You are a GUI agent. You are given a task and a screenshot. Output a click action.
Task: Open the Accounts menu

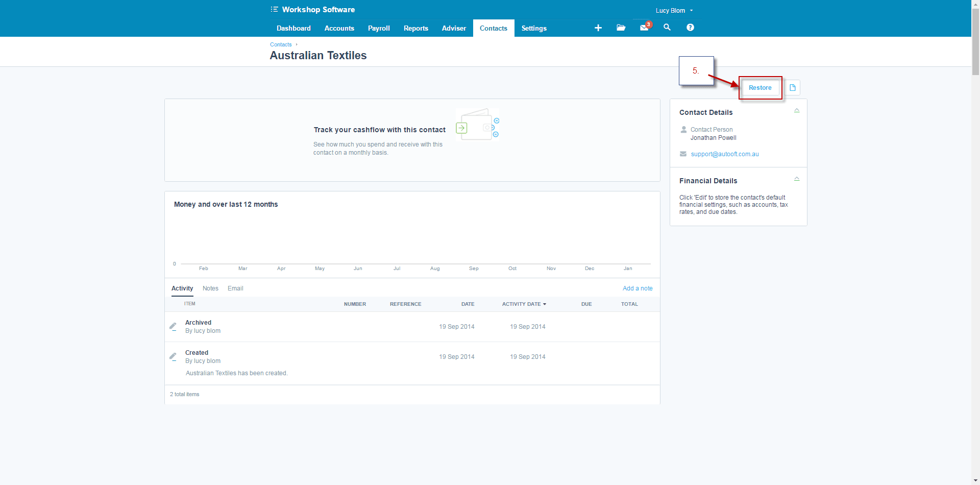click(339, 28)
